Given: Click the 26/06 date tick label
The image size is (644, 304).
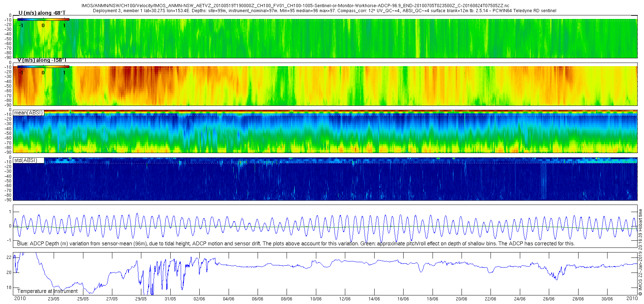Looking at the screenshot, I should tap(549, 299).
